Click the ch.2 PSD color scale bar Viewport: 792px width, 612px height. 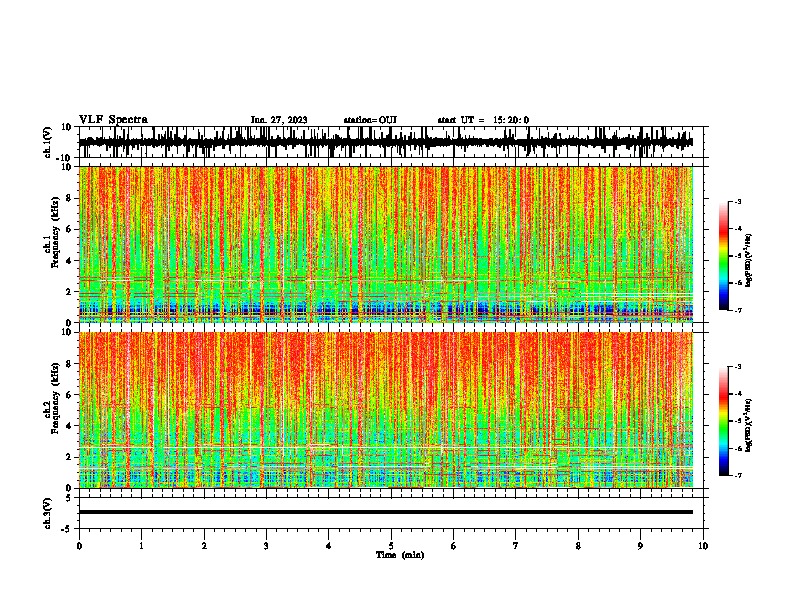click(724, 421)
